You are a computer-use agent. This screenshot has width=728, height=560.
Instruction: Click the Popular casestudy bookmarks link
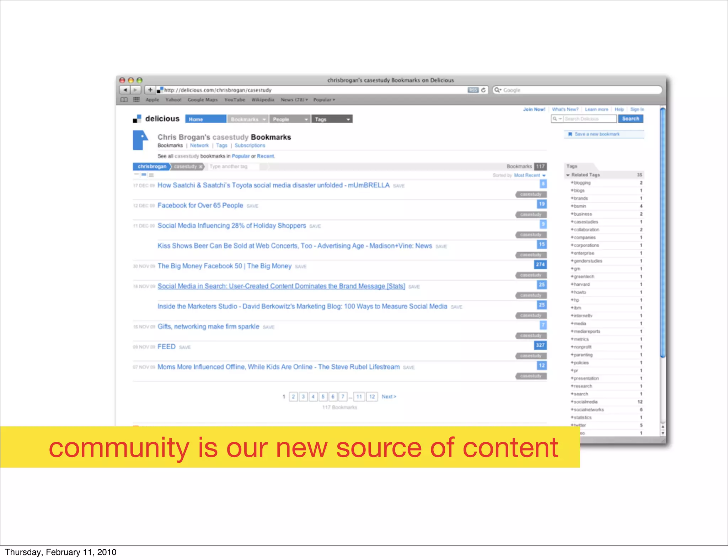pos(241,156)
